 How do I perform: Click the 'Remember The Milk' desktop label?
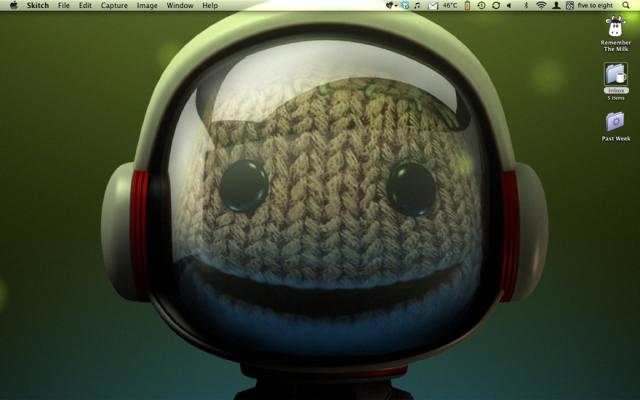point(616,46)
